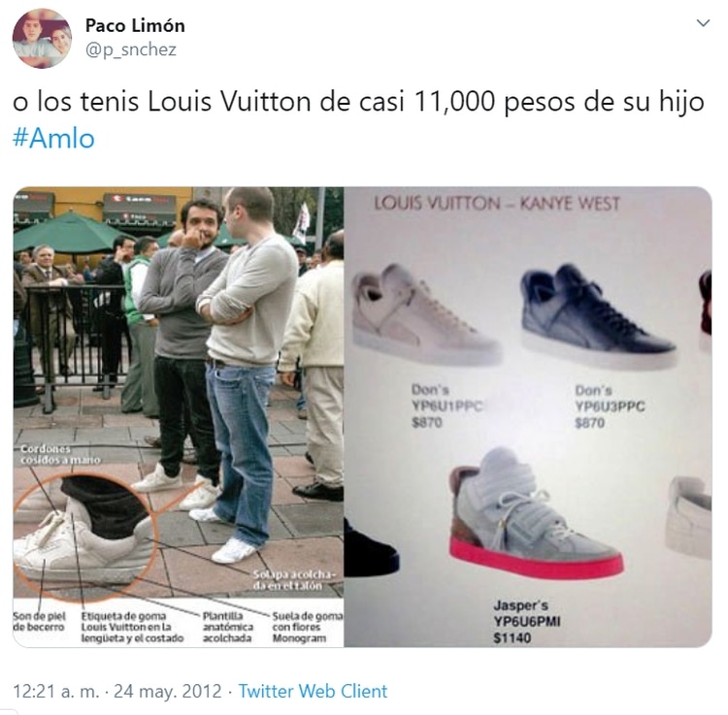Click the navy Don's YP6U3PPC sneaker
This screenshot has height=715, width=728.
(598, 316)
